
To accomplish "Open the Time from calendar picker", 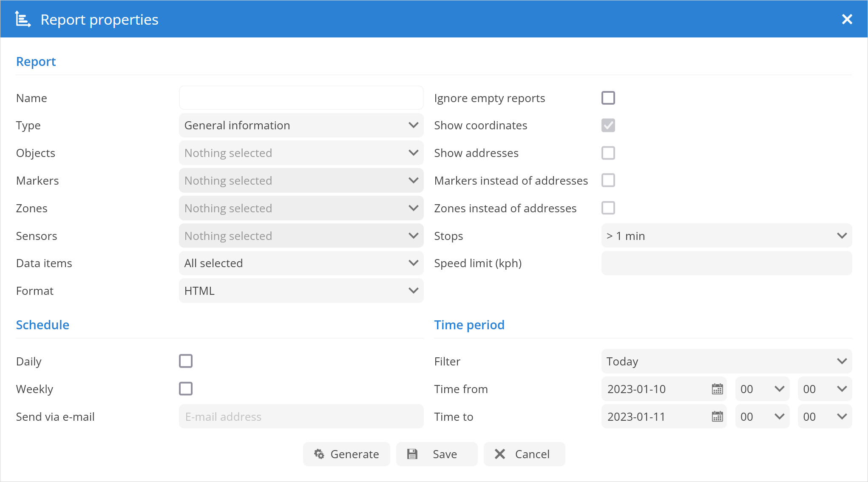I will click(x=717, y=389).
